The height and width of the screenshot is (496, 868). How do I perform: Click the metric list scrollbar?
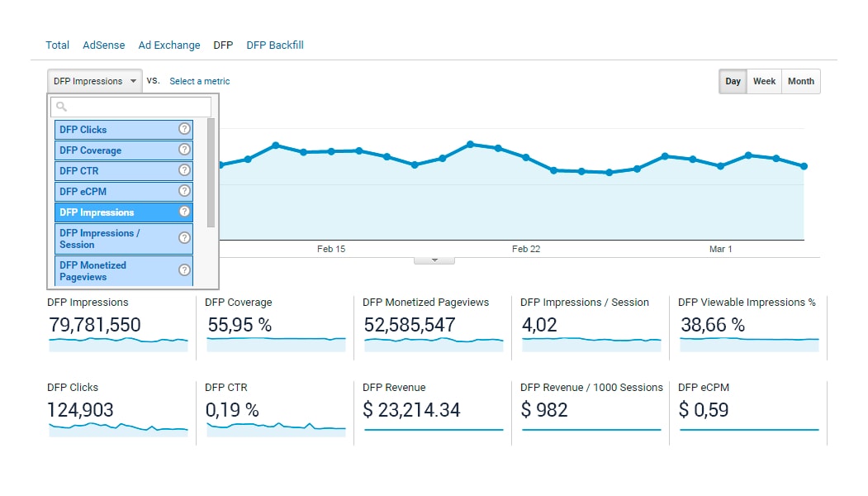click(x=211, y=174)
